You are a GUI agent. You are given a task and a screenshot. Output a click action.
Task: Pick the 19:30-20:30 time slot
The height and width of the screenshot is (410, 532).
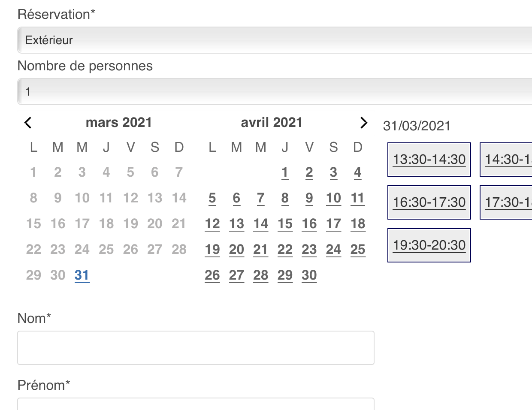(429, 245)
